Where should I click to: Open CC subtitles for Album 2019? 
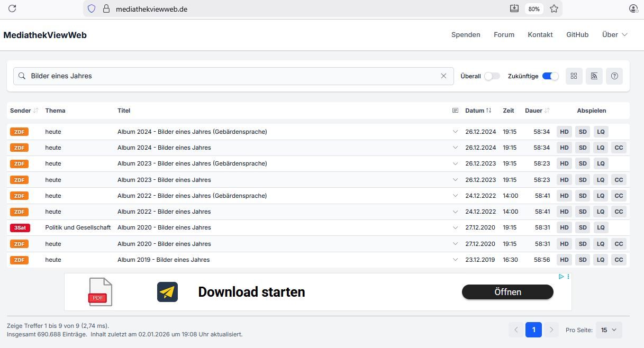click(x=618, y=260)
